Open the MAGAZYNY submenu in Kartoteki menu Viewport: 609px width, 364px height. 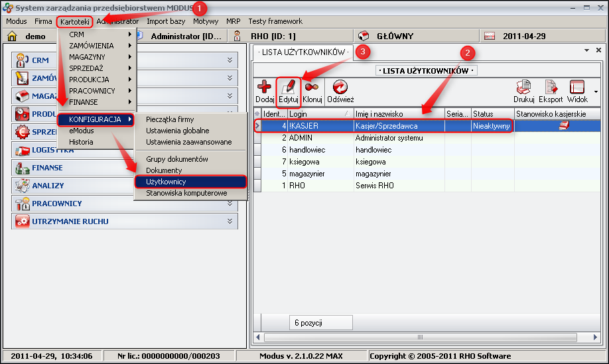97,57
